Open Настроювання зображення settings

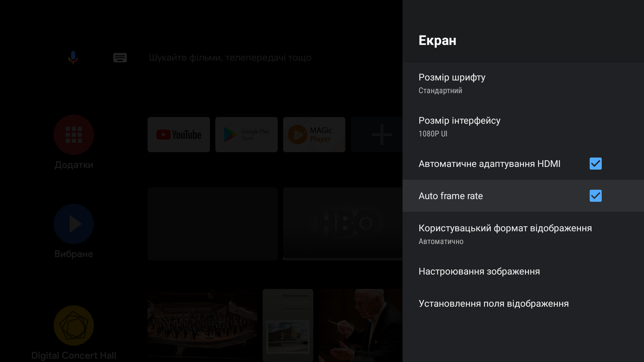point(479,271)
